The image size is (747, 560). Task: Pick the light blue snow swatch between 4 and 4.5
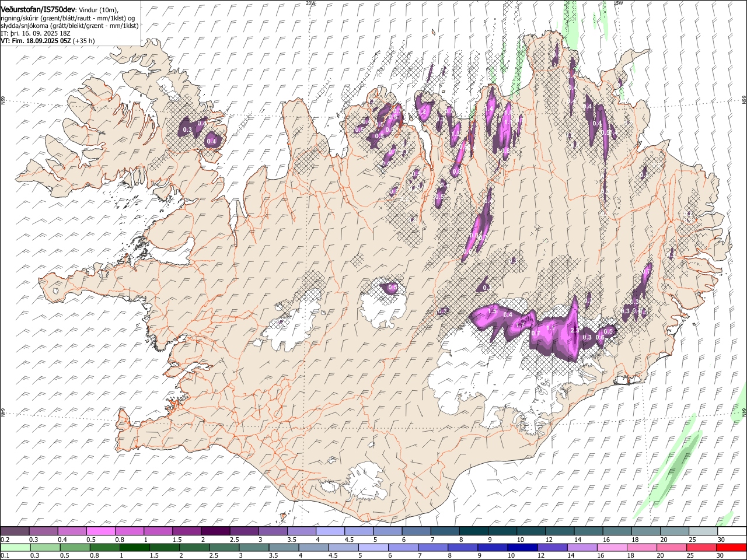[330, 531]
